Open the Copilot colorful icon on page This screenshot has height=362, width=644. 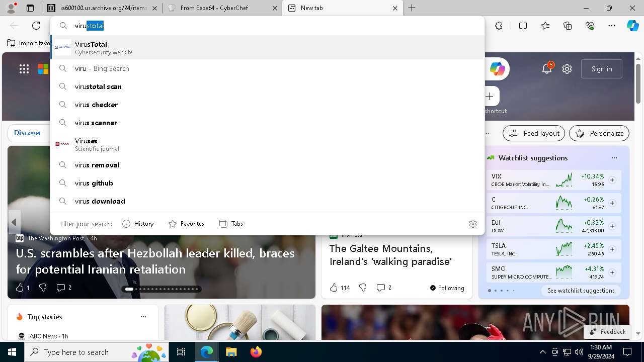click(x=497, y=69)
